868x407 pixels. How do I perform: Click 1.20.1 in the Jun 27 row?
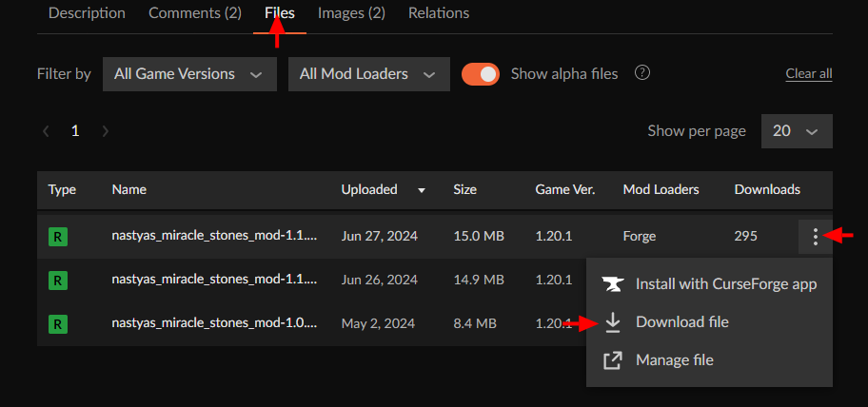[554, 237]
